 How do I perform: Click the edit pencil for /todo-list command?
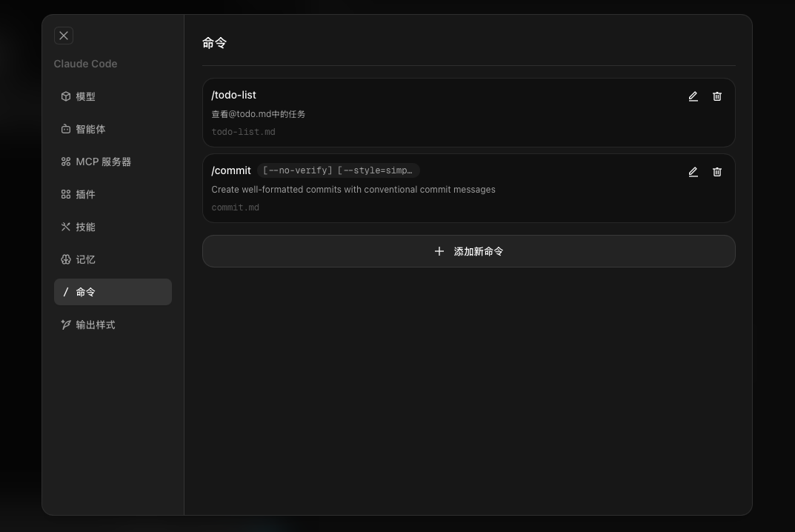tap(693, 96)
